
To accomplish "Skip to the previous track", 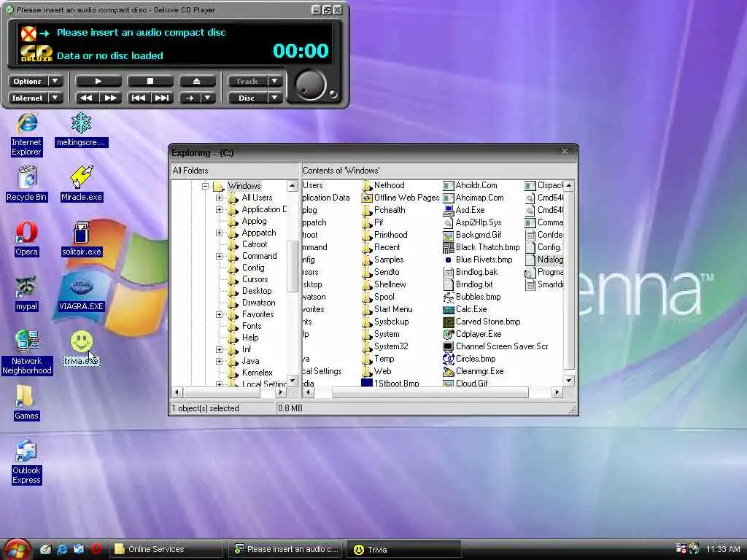I will pyautogui.click(x=138, y=98).
